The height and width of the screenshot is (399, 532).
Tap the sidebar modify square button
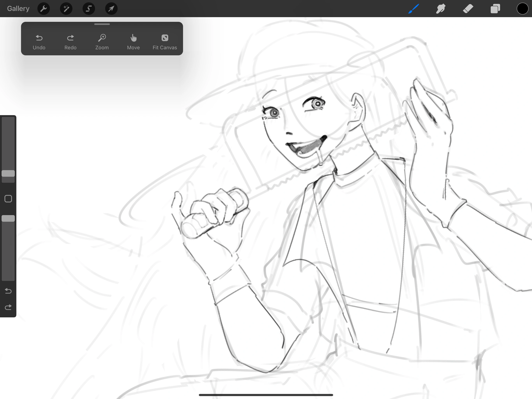tap(8, 199)
